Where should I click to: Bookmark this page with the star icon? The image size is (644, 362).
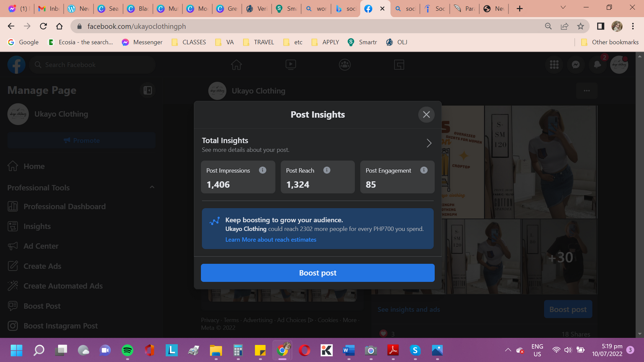pyautogui.click(x=580, y=26)
